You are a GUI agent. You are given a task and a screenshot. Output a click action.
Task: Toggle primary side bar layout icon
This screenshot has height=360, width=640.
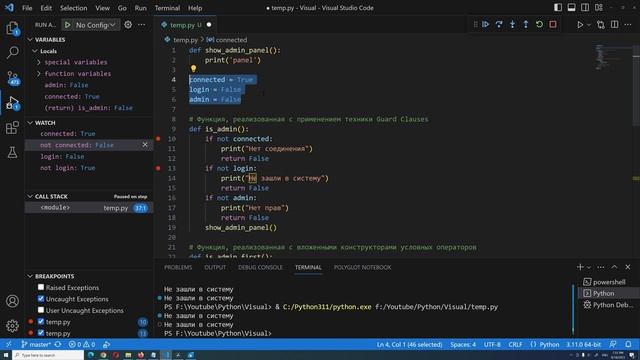coord(558,8)
